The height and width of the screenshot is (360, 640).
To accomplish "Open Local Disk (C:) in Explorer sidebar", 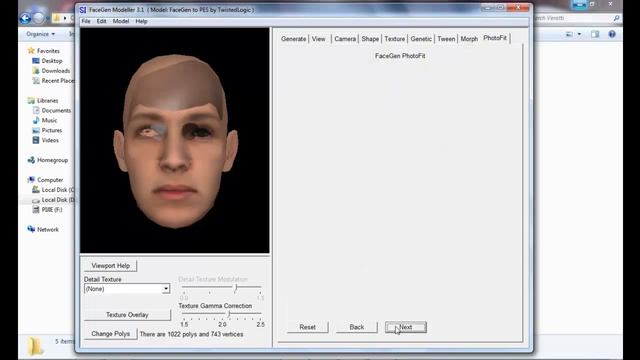I will (53, 190).
